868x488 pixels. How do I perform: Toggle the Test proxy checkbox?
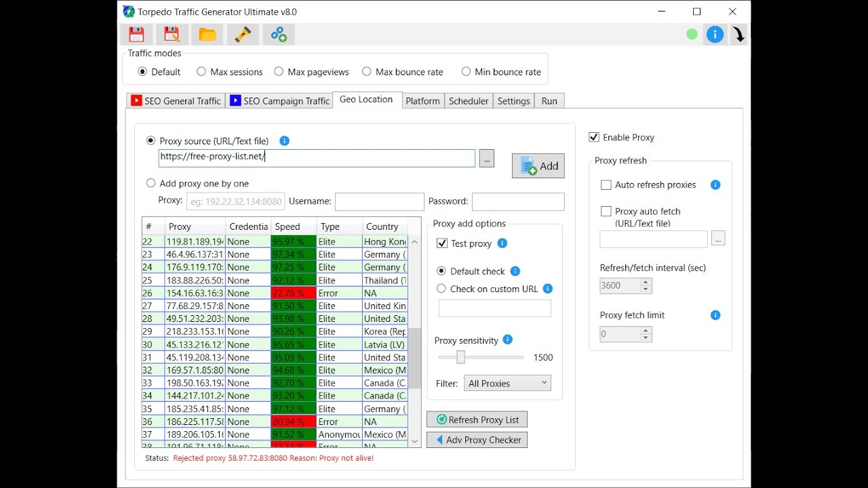(442, 243)
